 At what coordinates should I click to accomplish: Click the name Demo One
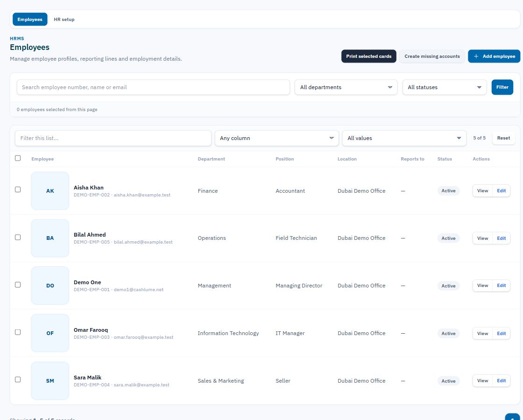click(87, 282)
